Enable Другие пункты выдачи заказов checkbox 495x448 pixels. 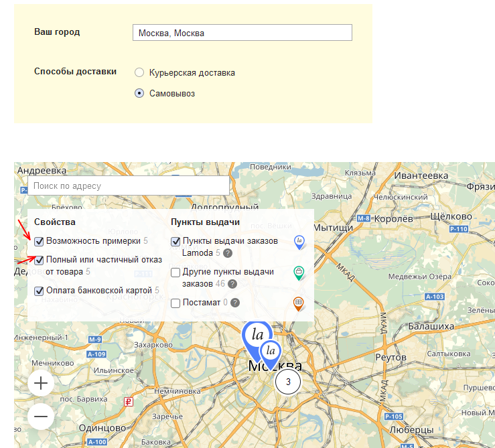175,273
